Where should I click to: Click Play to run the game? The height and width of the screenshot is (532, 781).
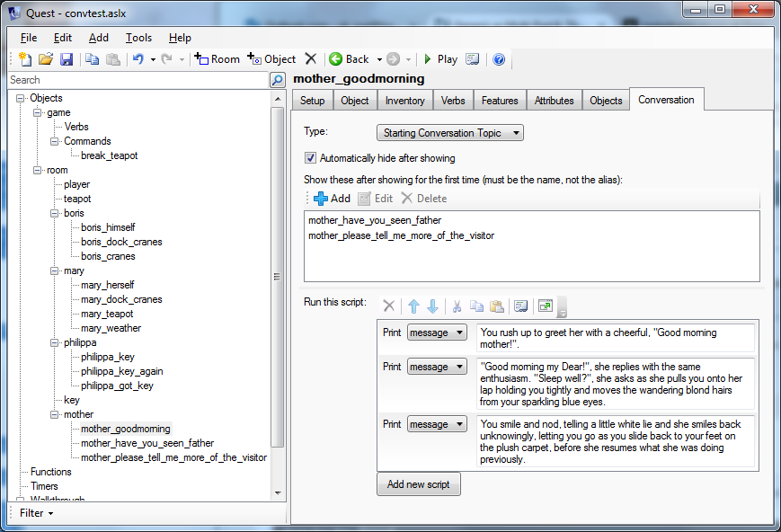click(439, 59)
